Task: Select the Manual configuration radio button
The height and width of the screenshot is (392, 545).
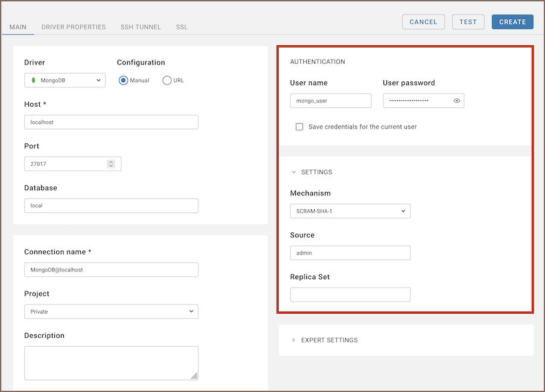Action: 124,80
